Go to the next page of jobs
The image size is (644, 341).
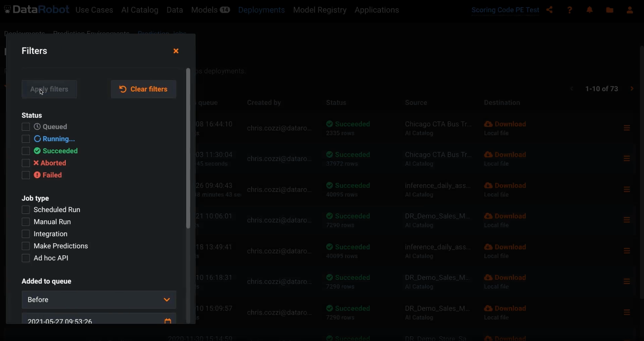[x=632, y=89]
